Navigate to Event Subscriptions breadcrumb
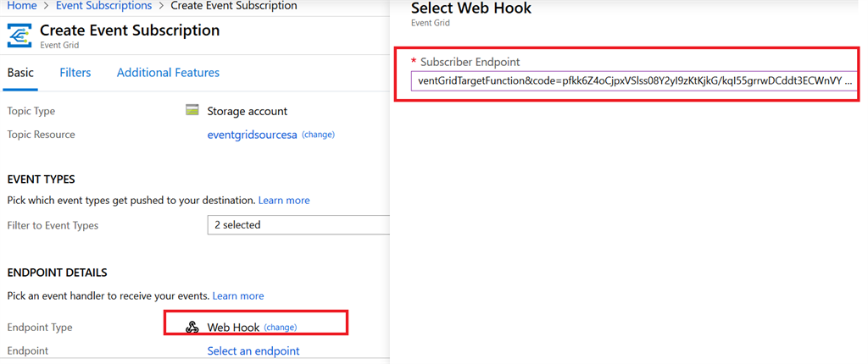Image resolution: width=868 pixels, height=364 pixels. pyautogui.click(x=103, y=6)
